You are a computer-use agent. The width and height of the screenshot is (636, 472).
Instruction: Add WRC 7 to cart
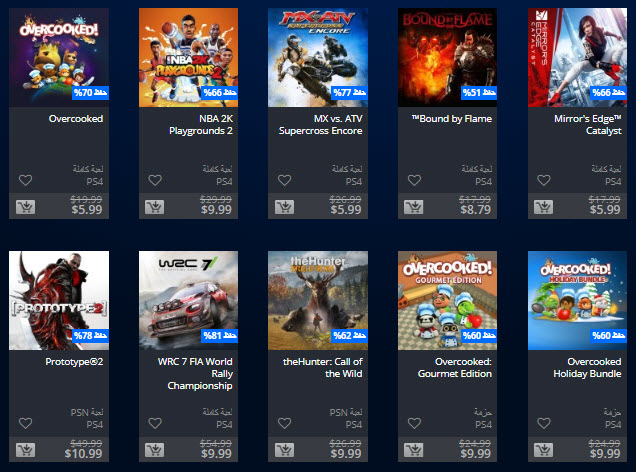(155, 450)
